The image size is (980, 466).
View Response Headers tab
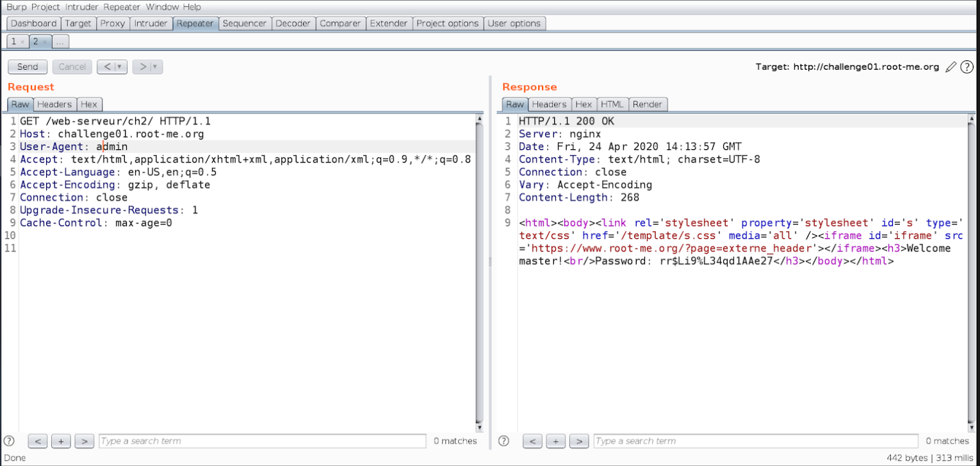[x=549, y=104]
